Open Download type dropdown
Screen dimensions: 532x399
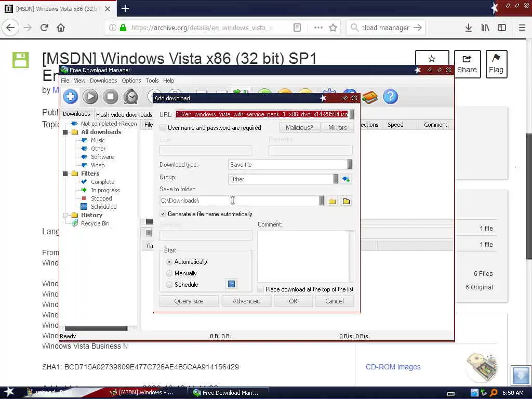click(x=350, y=165)
